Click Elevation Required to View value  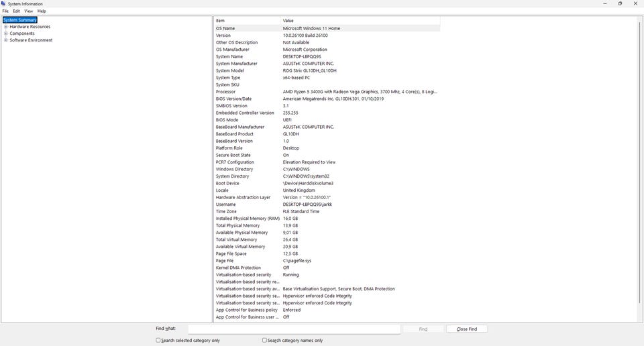click(309, 162)
